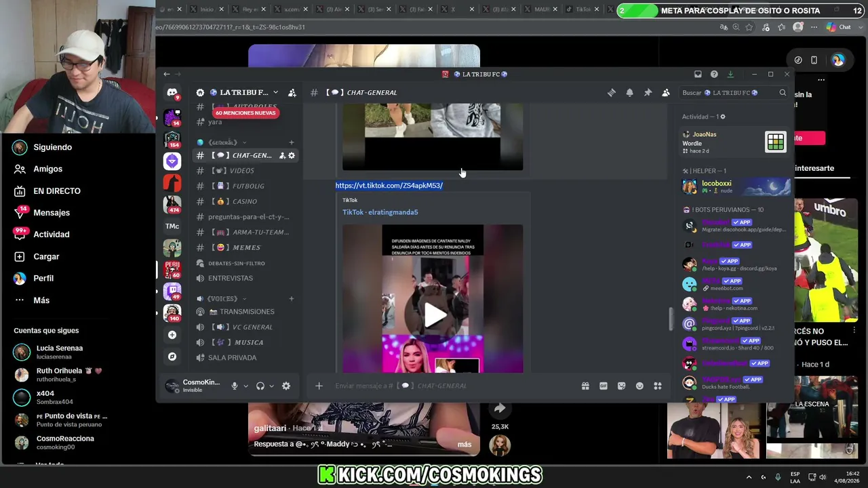Collapse the GENERAL channel category
The image size is (868, 488).
point(228,142)
